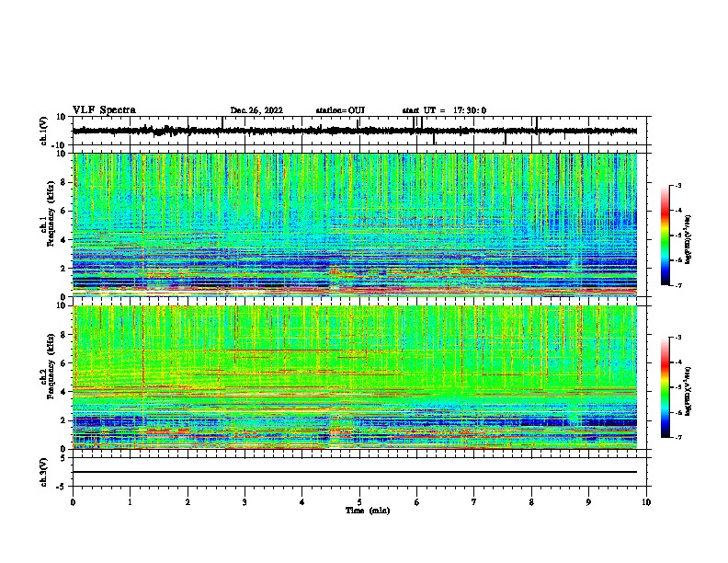Click the "-3" label on ch.2 color bar

(677, 338)
